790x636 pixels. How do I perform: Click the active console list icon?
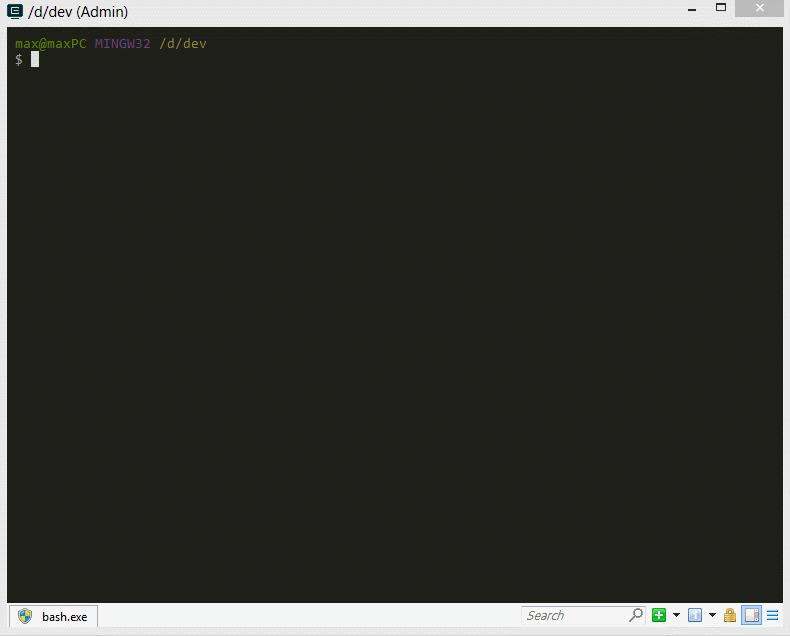695,615
